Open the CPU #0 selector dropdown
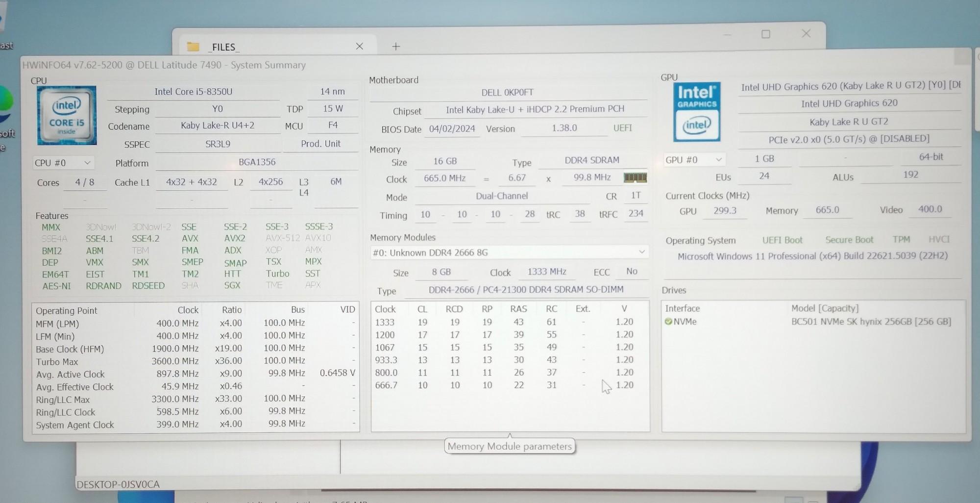 (63, 163)
